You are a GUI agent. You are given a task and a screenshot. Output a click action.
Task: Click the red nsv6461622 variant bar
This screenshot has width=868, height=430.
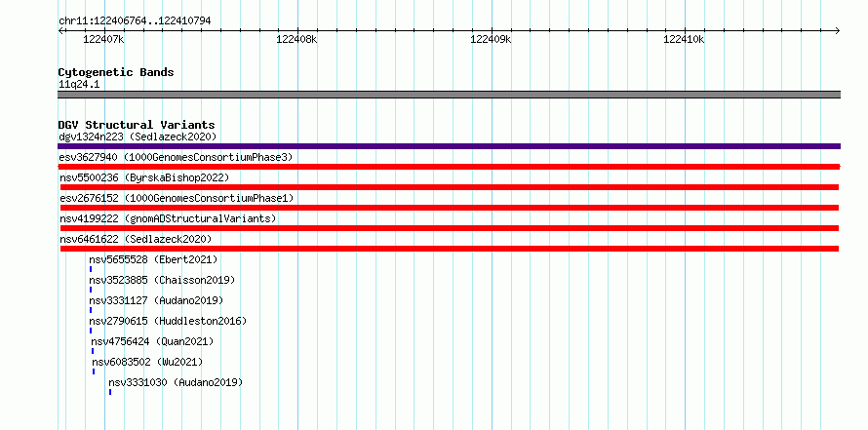(450, 249)
